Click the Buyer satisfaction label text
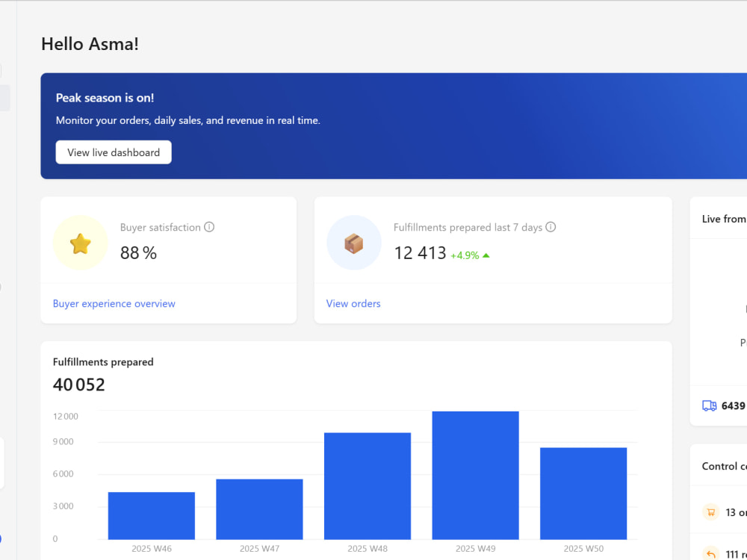Image resolution: width=747 pixels, height=560 pixels. pos(160,227)
